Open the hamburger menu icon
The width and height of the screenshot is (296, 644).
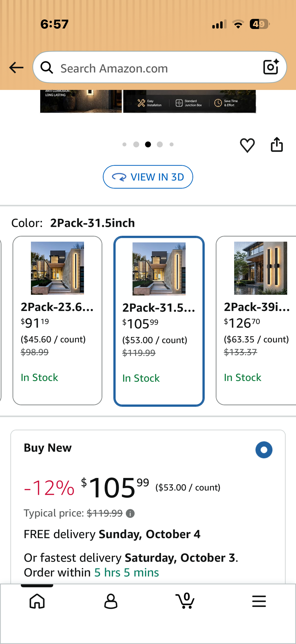(x=259, y=601)
